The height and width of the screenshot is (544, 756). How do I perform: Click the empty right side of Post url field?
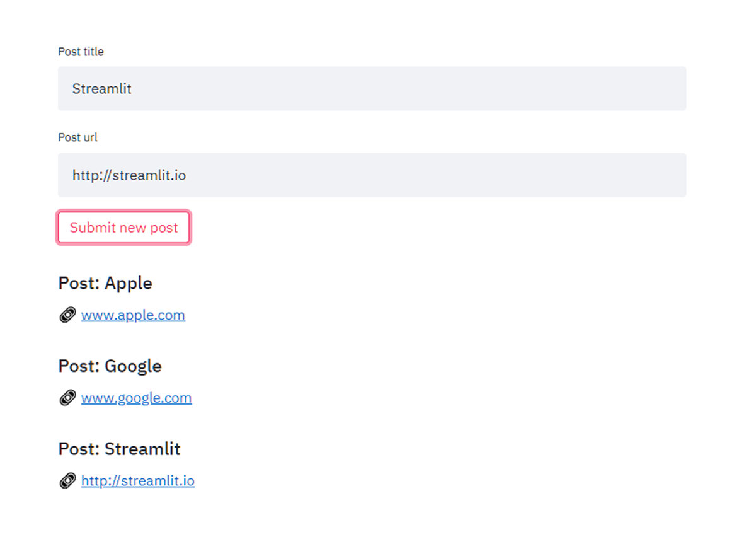tap(504, 175)
